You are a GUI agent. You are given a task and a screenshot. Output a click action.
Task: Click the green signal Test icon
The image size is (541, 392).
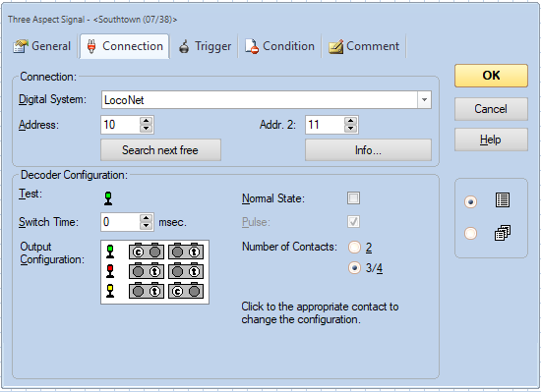[108, 198]
